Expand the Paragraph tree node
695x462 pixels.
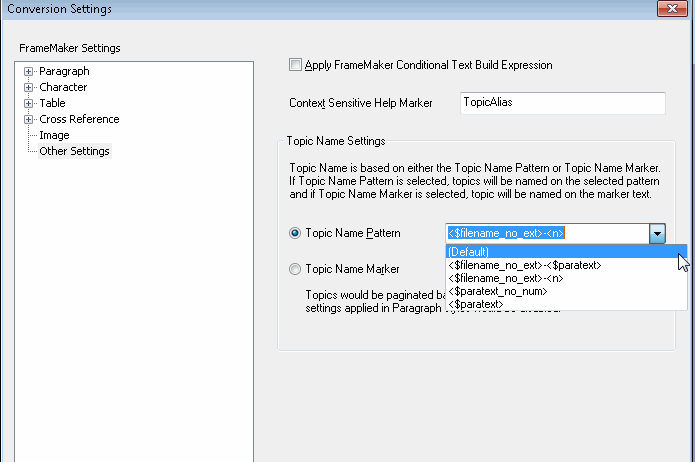(28, 71)
